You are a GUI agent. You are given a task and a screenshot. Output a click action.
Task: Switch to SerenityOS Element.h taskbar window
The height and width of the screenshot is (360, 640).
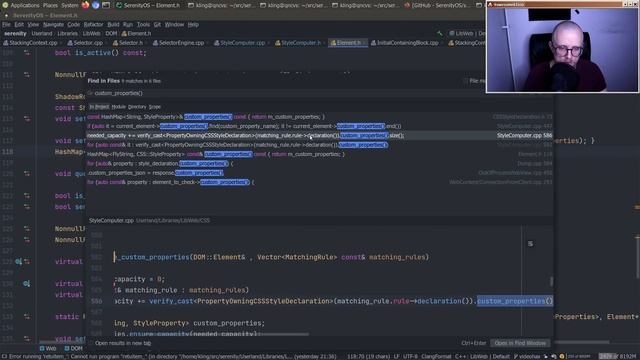(148, 6)
